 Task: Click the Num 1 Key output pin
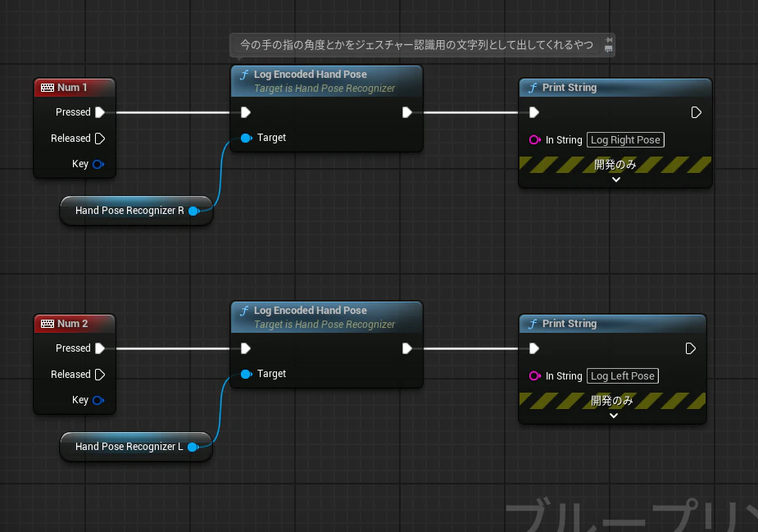point(98,164)
